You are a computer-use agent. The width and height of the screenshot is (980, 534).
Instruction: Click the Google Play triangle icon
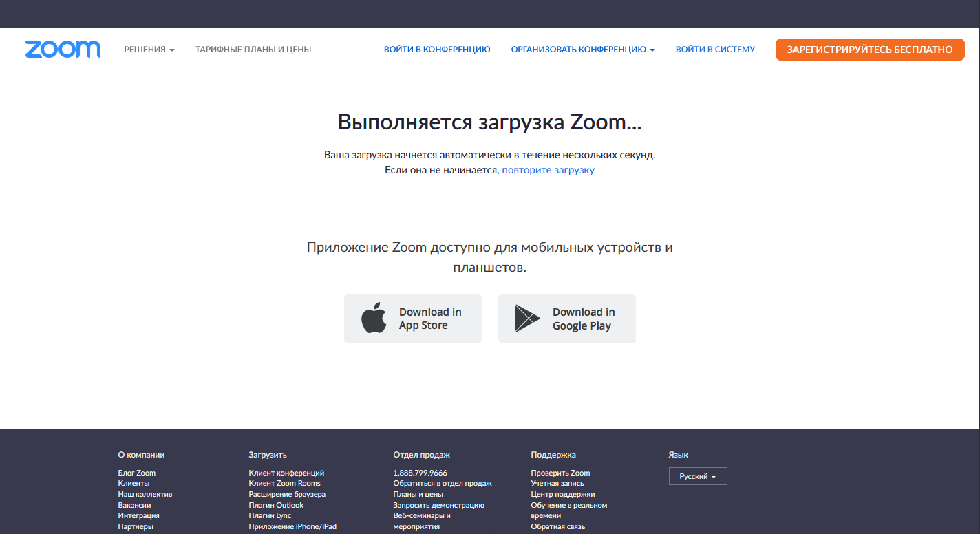click(x=527, y=319)
